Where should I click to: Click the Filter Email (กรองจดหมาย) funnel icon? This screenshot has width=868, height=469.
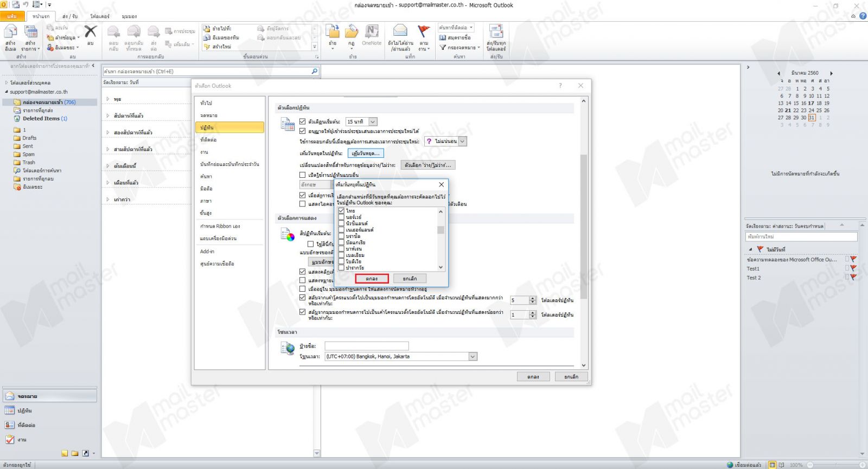tap(443, 48)
